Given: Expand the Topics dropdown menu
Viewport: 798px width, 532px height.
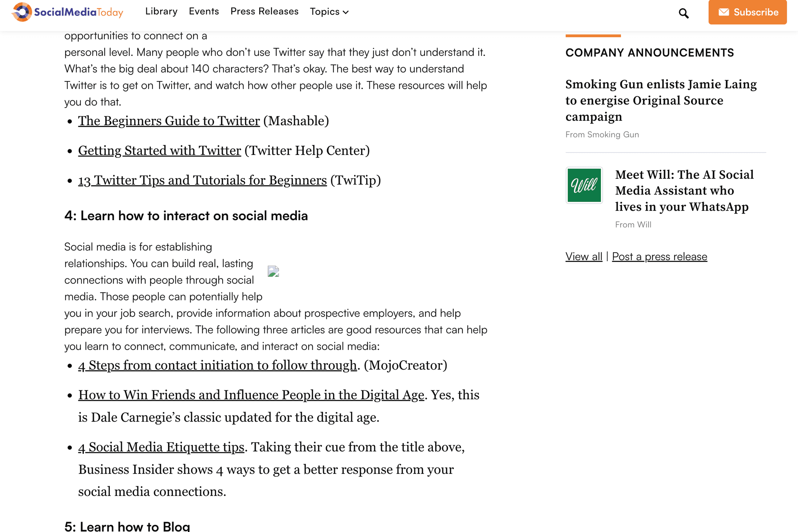Looking at the screenshot, I should [329, 12].
